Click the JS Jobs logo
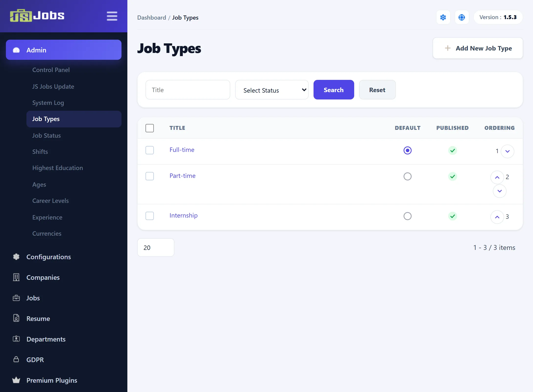 coord(37,16)
